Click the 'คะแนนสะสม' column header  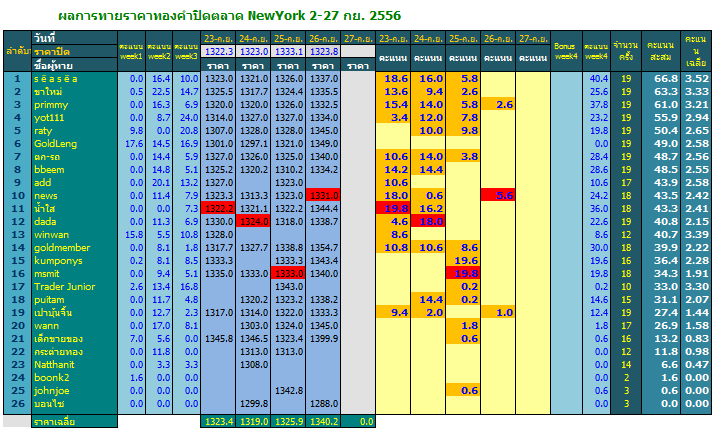pyautogui.click(x=661, y=51)
